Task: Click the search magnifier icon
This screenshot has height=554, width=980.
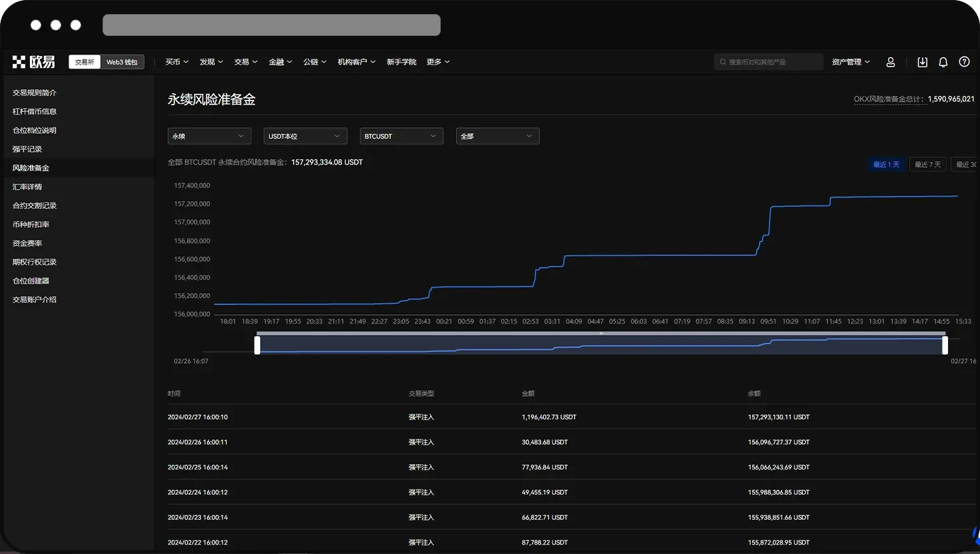Action: [723, 62]
